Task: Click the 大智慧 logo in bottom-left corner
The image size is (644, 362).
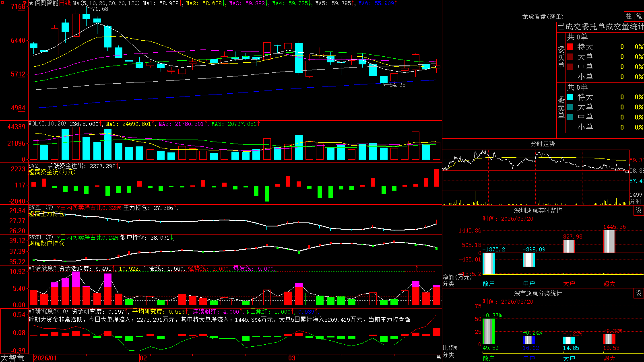Action: pos(12,358)
